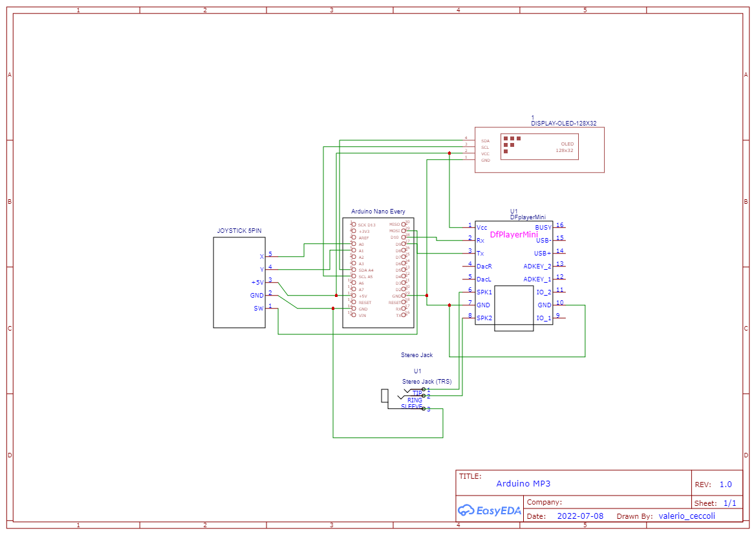Click the 'Company:' field in title block
This screenshot has height=535, width=756.
[545, 502]
